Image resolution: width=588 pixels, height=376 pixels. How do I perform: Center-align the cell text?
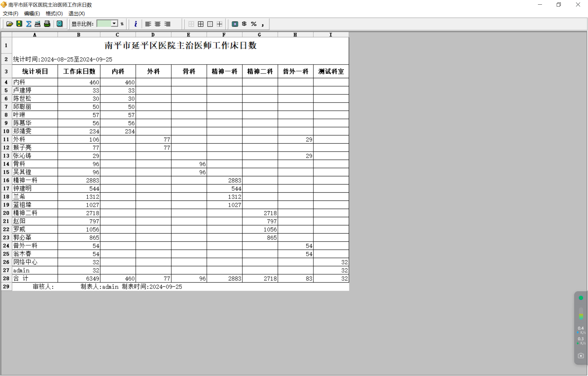click(158, 24)
